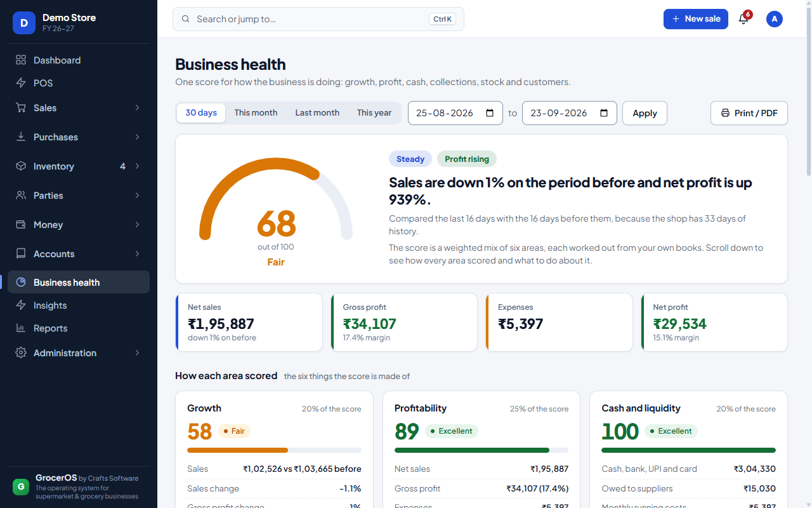
Task: Click the Purchases download icon
Action: click(21, 137)
